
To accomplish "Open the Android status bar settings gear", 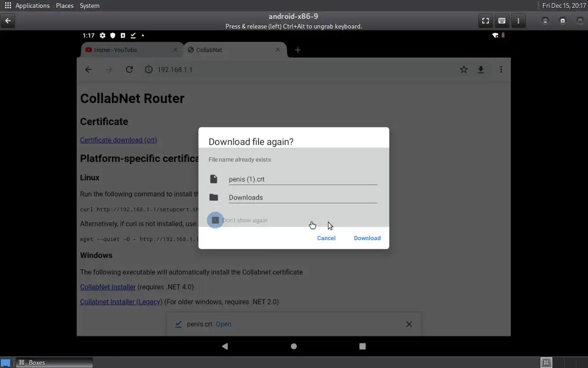I will pyautogui.click(x=102, y=35).
